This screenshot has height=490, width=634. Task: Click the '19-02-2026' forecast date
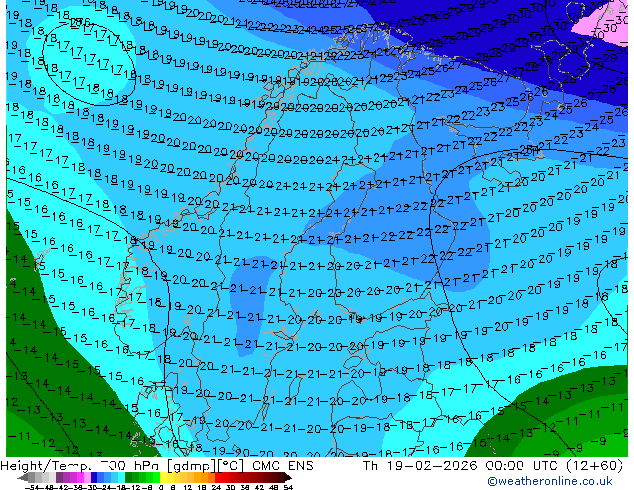pyautogui.click(x=432, y=466)
